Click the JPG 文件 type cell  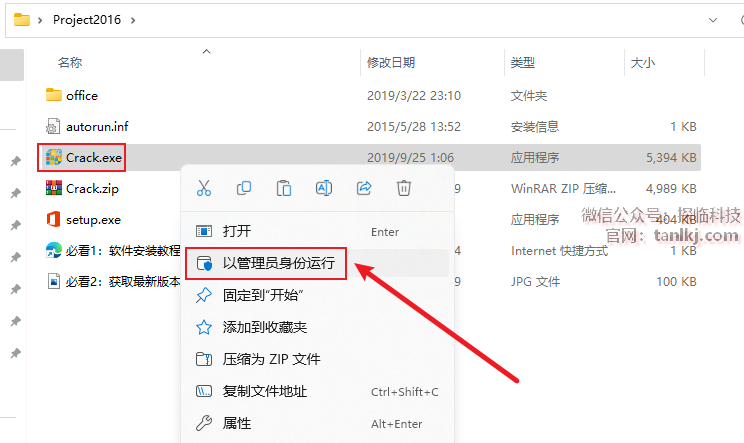pyautogui.click(x=535, y=282)
